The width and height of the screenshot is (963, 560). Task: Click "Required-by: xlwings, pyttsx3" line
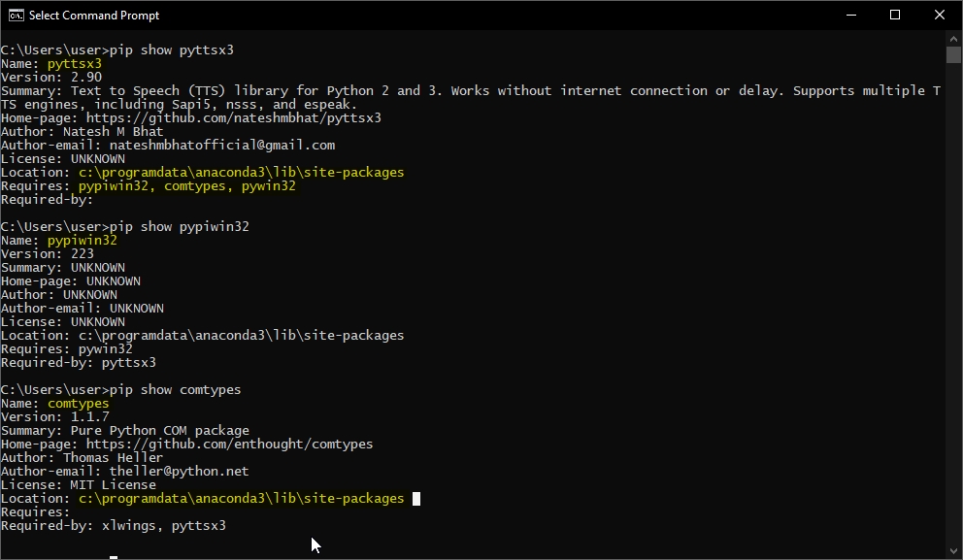113,526
